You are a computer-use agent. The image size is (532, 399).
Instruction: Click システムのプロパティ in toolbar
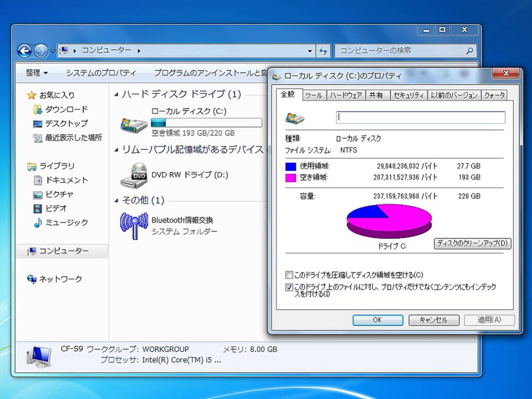pyautogui.click(x=101, y=73)
